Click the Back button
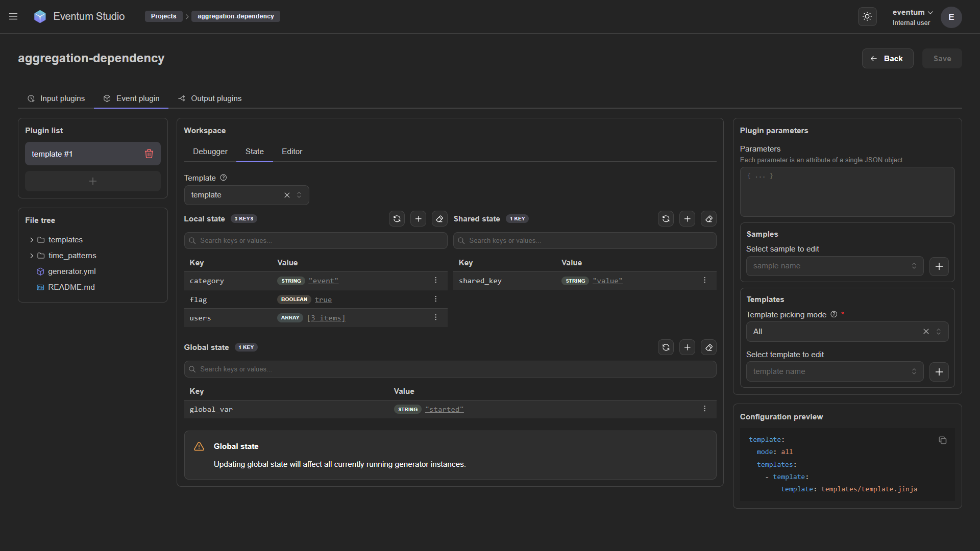The image size is (980, 551). [x=888, y=59]
